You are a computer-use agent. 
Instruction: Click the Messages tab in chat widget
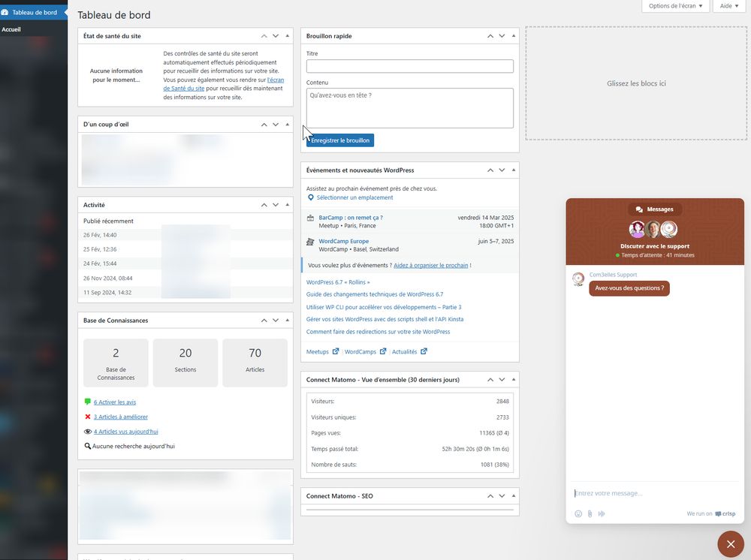655,209
